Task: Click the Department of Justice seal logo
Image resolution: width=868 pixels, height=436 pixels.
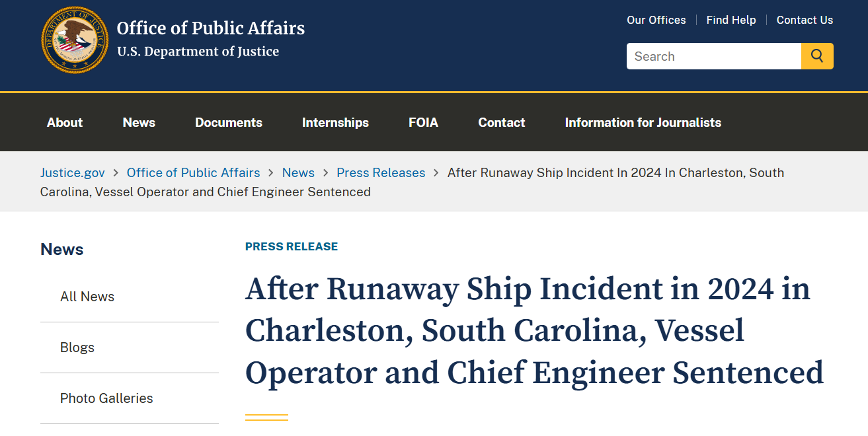Action: [x=75, y=40]
